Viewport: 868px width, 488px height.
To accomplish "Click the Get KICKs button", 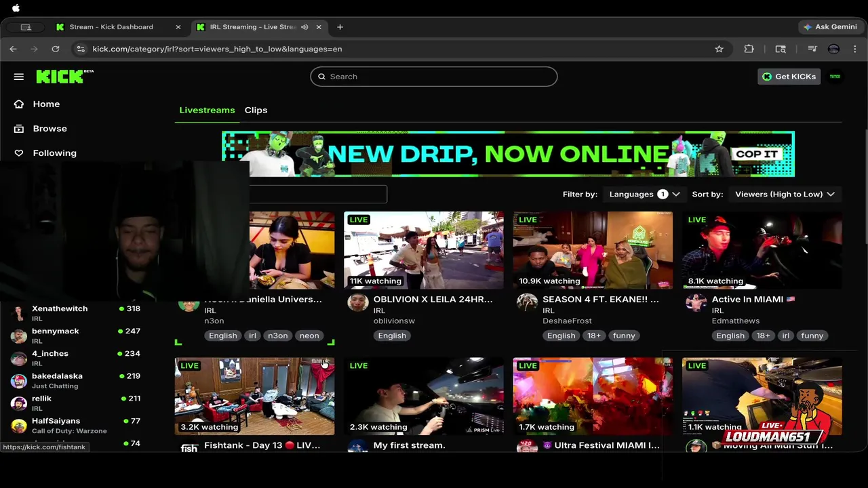I will coord(789,77).
